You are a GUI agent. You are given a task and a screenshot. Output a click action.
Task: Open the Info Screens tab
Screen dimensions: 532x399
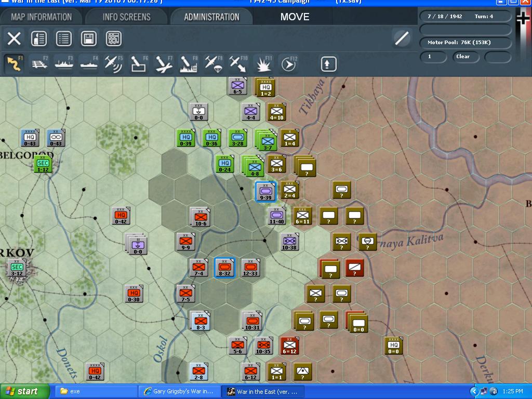click(x=127, y=17)
